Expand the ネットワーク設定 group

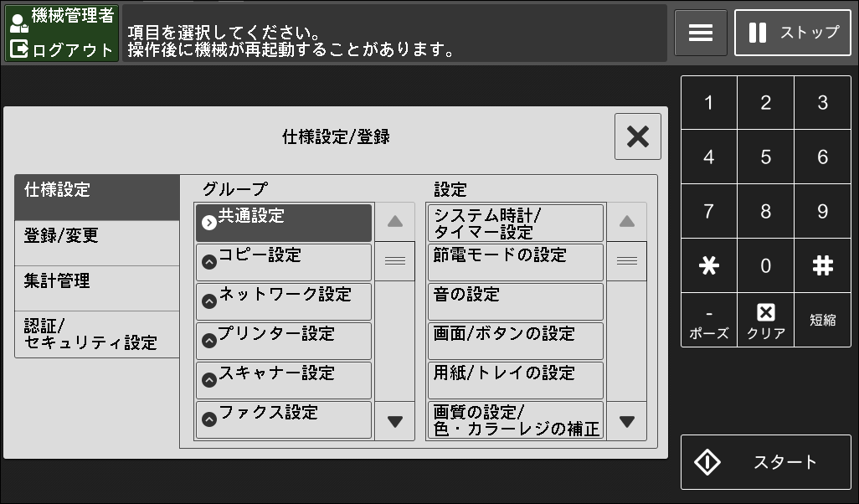[x=283, y=301]
